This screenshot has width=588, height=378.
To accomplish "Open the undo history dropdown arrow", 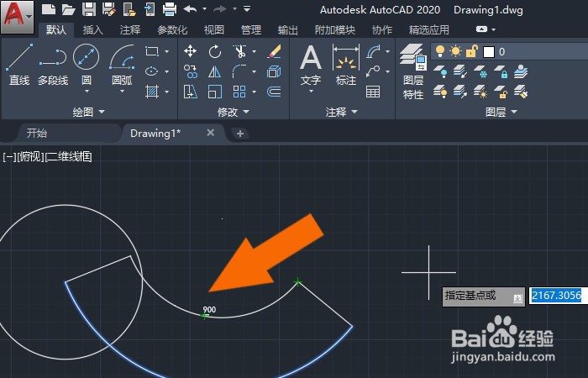I will [204, 9].
